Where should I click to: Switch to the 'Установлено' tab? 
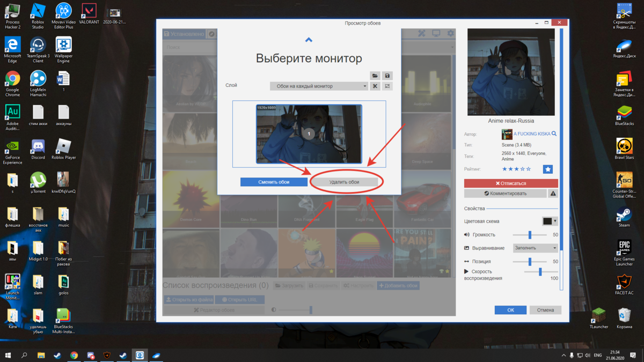[184, 34]
